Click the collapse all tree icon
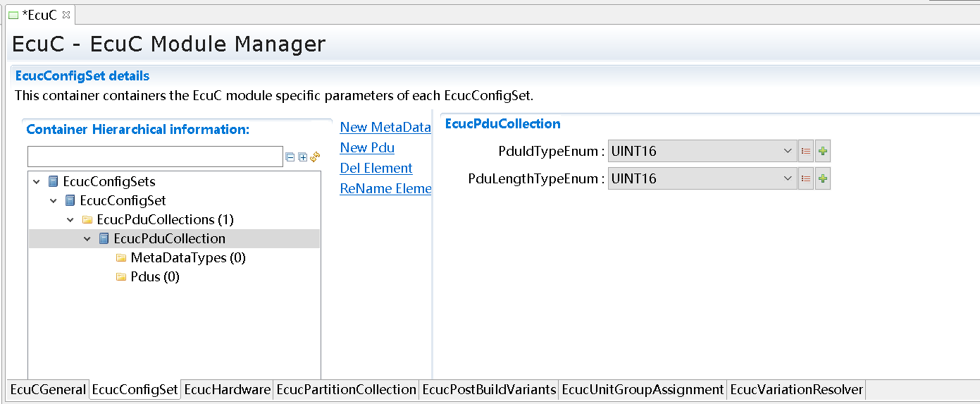980x404 pixels. pyautogui.click(x=290, y=157)
